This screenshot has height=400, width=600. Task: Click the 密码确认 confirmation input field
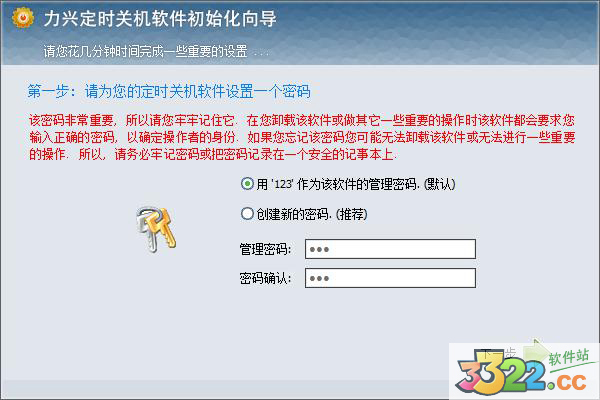point(390,278)
